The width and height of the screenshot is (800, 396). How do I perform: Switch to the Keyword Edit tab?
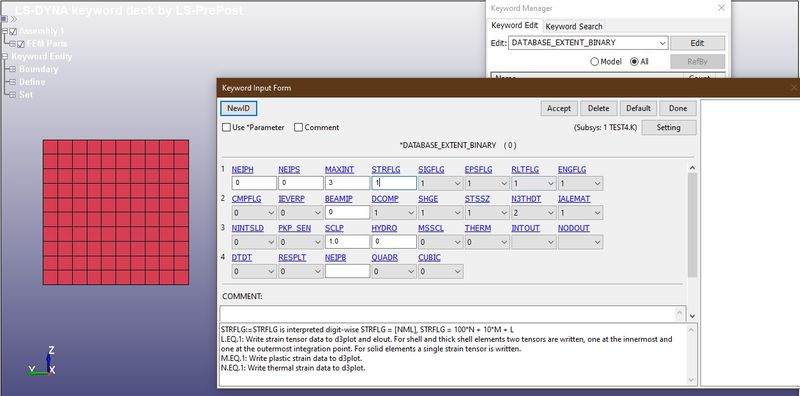514,26
